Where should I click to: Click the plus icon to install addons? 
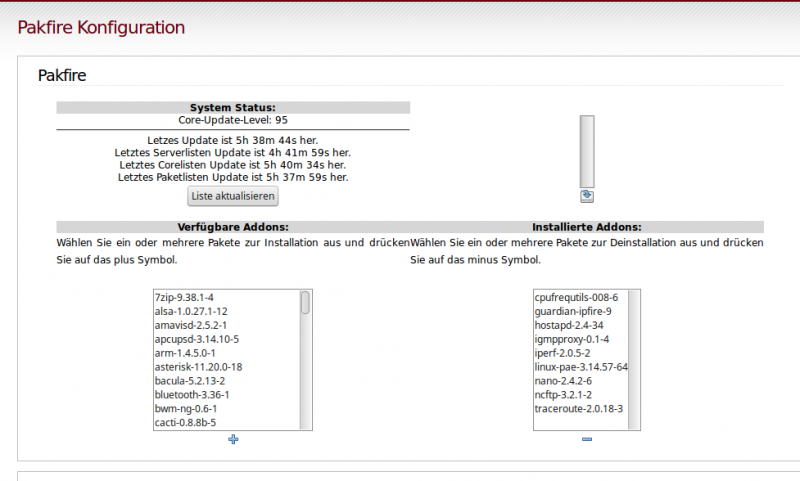tap(233, 439)
